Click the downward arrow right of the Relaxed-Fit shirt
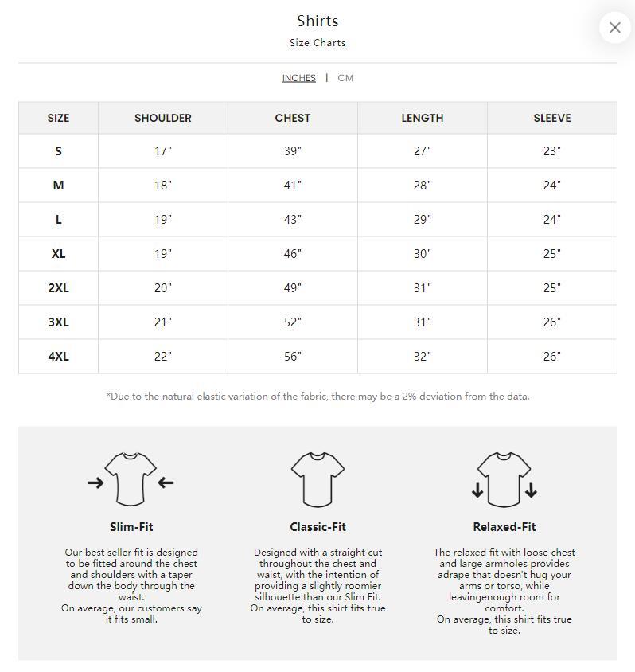Image resolution: width=635 pixels, height=672 pixels. coord(532,488)
